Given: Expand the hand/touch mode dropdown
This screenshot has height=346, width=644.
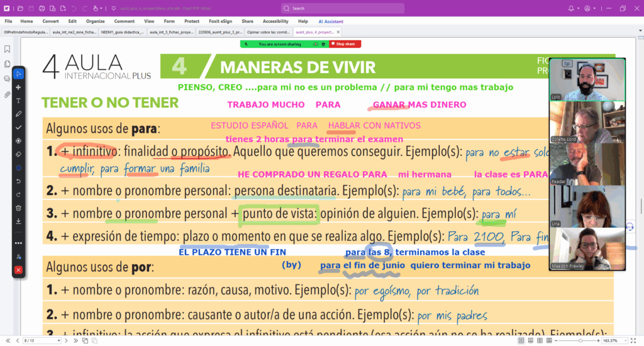Looking at the screenshot, I should pos(101,9).
